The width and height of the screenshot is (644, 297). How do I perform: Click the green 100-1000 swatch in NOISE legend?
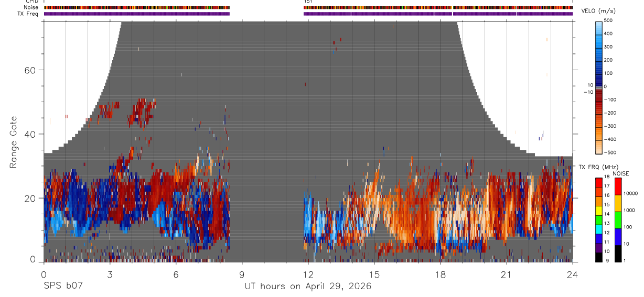click(618, 220)
